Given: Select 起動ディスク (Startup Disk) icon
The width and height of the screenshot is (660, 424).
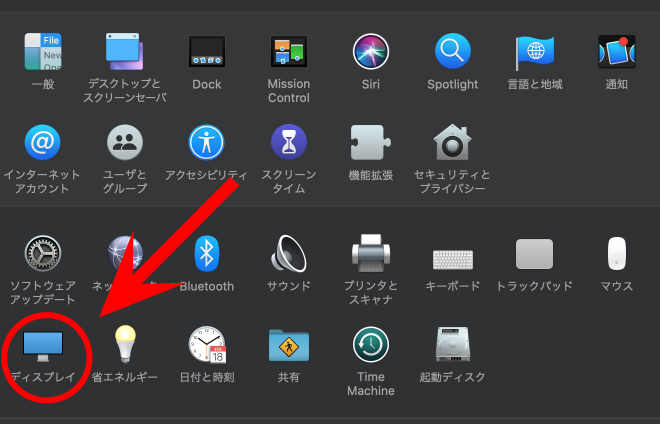Looking at the screenshot, I should (x=452, y=345).
